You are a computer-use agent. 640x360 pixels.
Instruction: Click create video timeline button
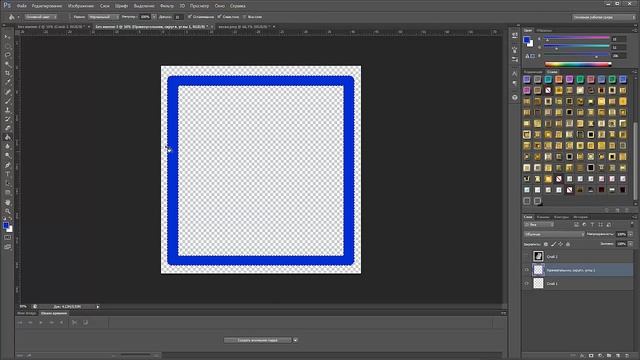pos(258,340)
